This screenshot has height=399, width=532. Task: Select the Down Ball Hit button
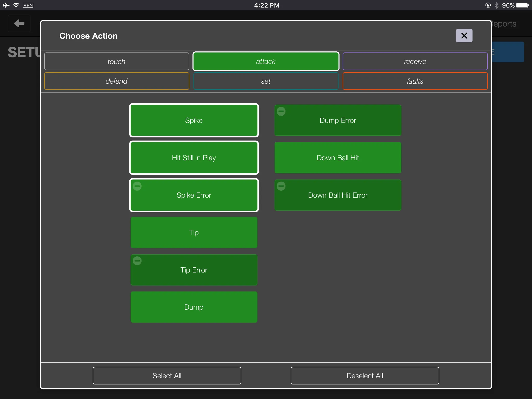click(337, 158)
